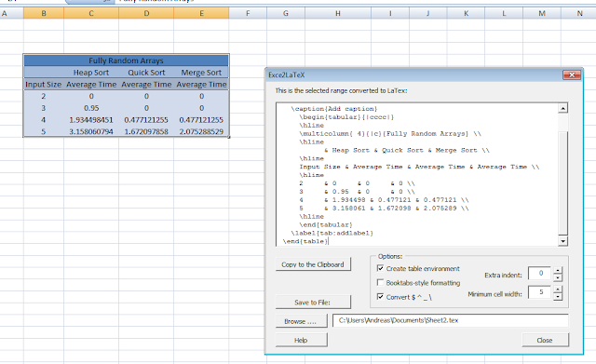Click the 'Input Size' cell
This screenshot has height=364, width=596.
[x=44, y=85]
